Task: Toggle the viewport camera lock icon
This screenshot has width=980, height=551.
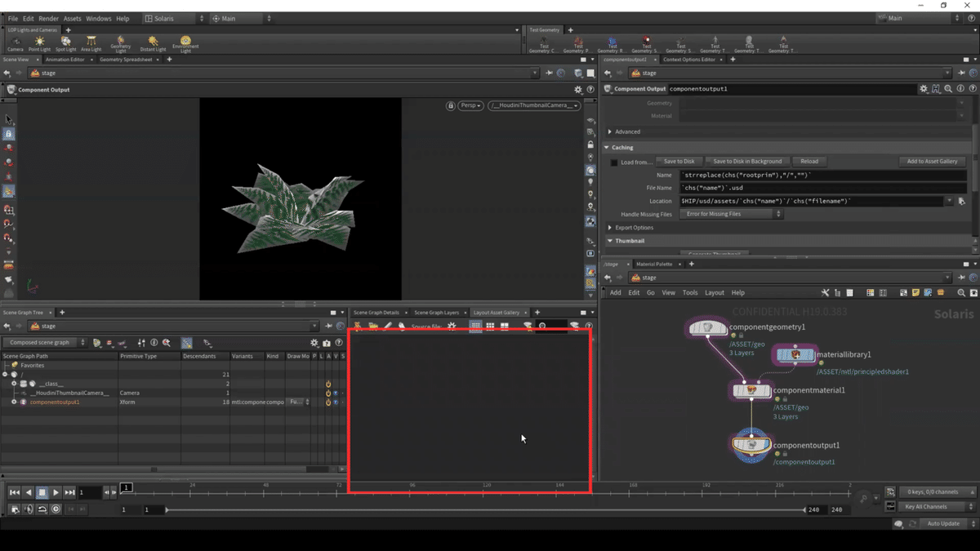Action: (450, 106)
